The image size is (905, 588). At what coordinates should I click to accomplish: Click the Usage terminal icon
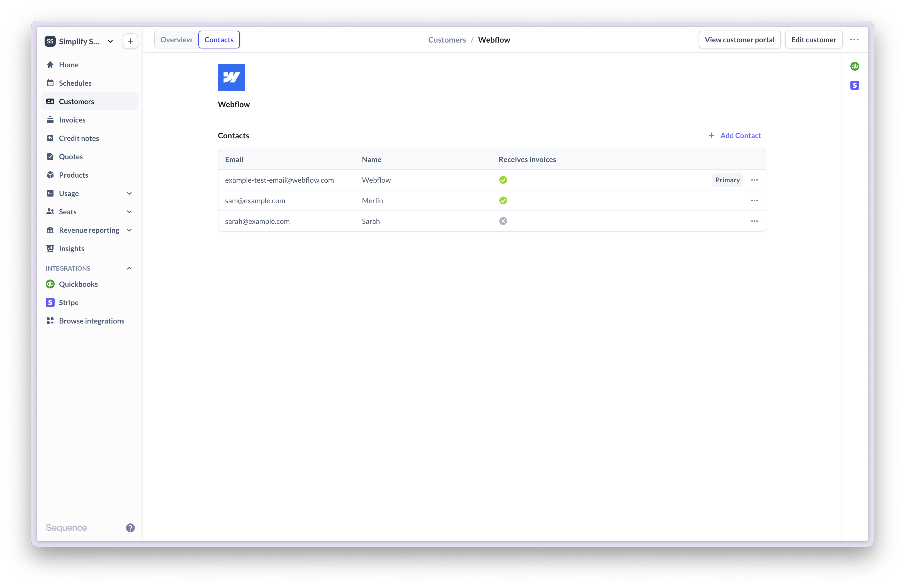click(x=50, y=193)
